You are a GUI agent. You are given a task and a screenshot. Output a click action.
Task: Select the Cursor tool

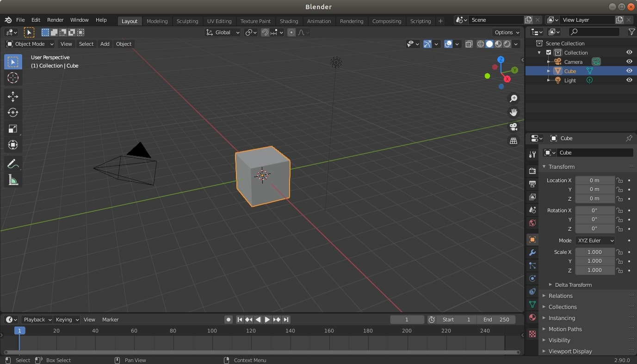point(13,78)
